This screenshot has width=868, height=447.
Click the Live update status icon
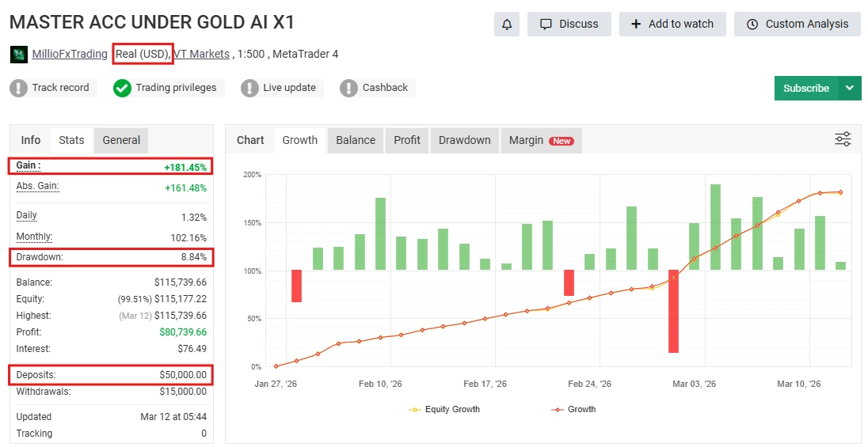tap(250, 88)
